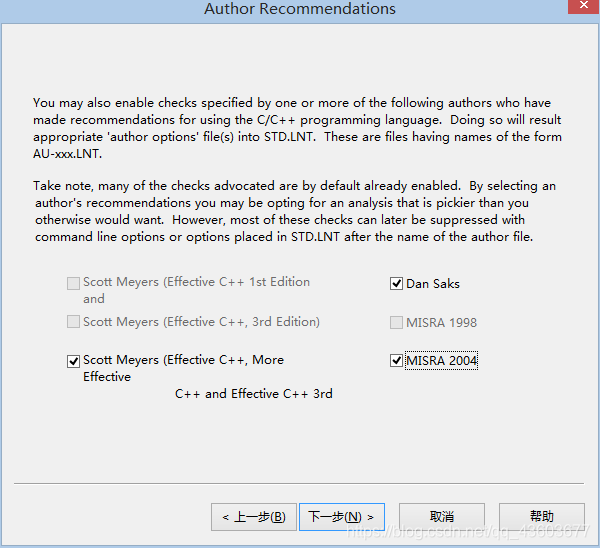Viewport: 600px width, 550px height.
Task: Check Scott Meyers Effective C++ 1st Edition box
Action: click(x=73, y=283)
